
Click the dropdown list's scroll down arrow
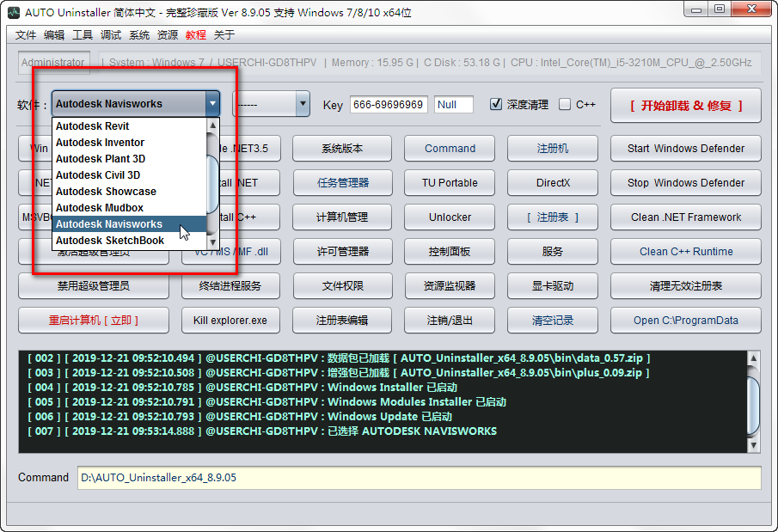click(x=212, y=242)
